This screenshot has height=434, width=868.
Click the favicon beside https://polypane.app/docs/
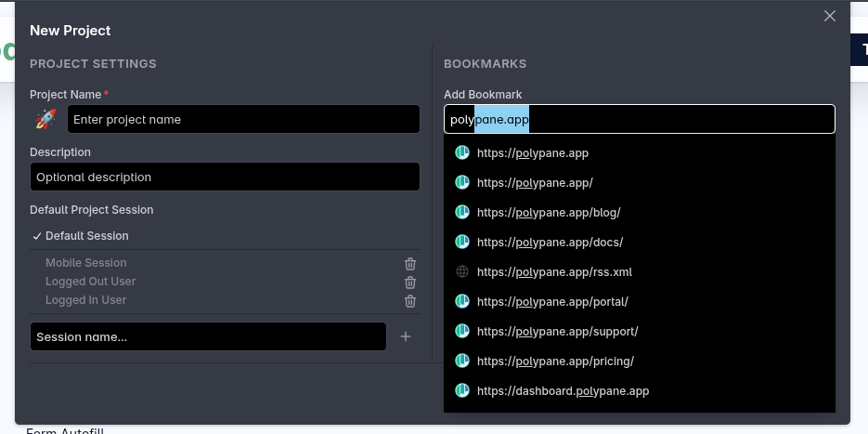(462, 242)
